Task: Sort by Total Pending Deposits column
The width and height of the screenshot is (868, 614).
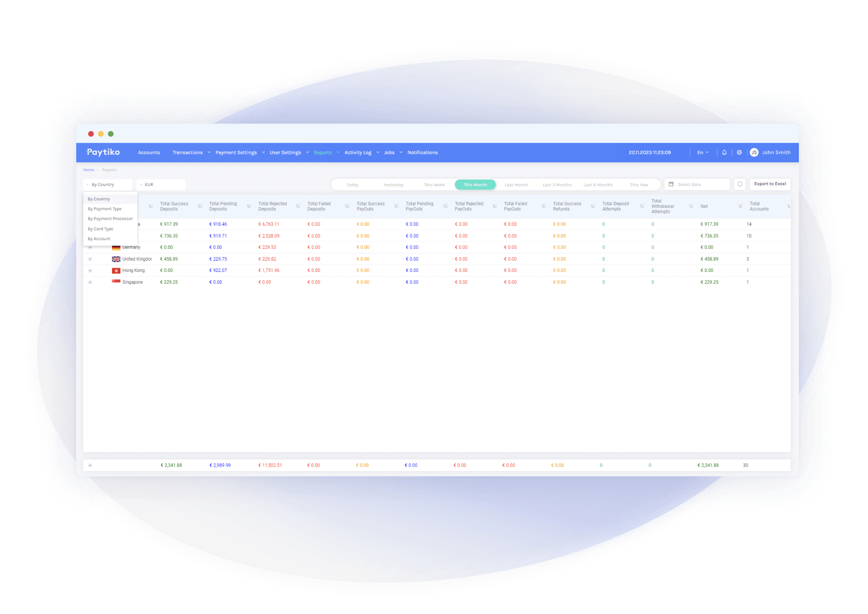Action: [248, 206]
